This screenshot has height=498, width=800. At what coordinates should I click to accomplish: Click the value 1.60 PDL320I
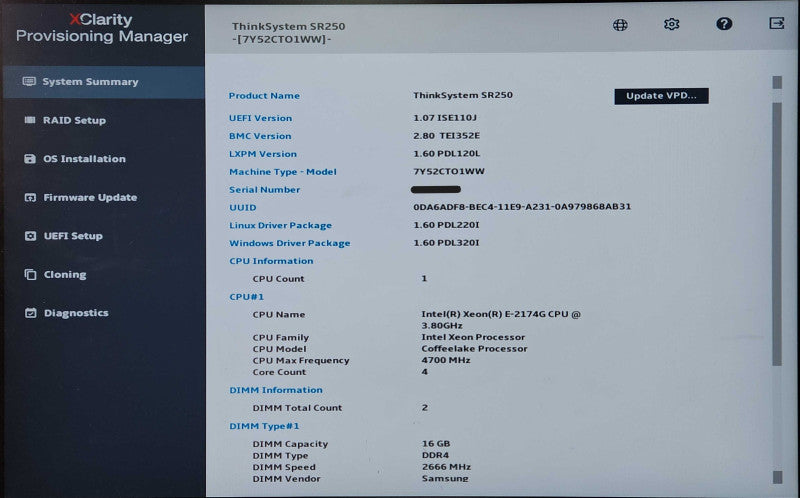click(446, 242)
